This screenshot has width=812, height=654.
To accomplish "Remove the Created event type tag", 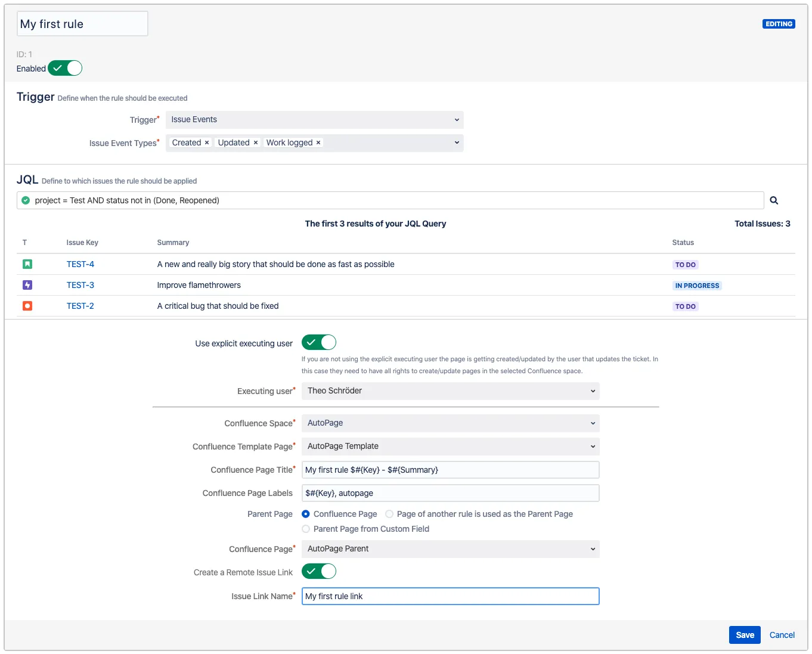I will pyautogui.click(x=207, y=143).
